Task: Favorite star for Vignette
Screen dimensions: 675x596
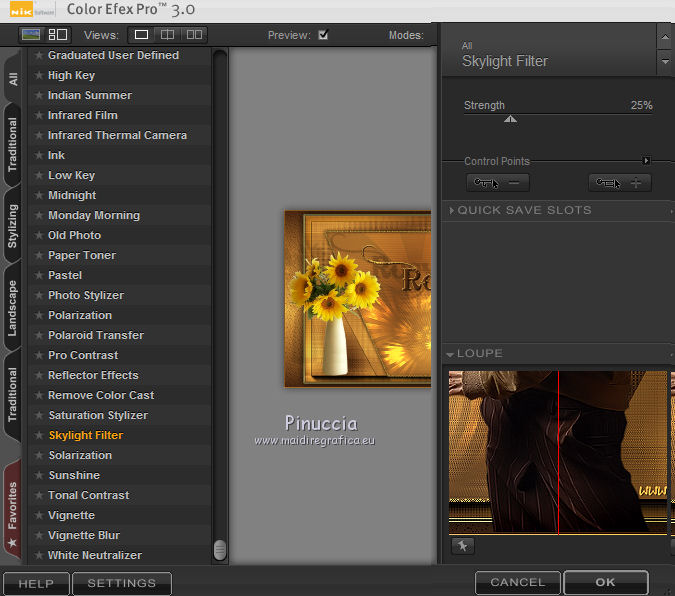Action: [39, 515]
